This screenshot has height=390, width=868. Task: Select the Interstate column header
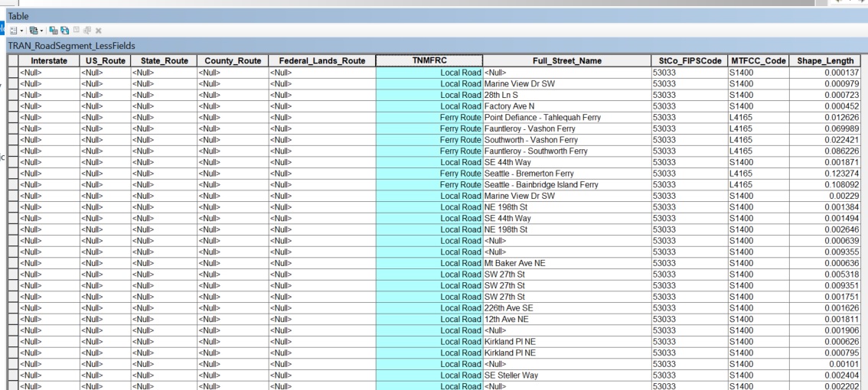click(49, 61)
